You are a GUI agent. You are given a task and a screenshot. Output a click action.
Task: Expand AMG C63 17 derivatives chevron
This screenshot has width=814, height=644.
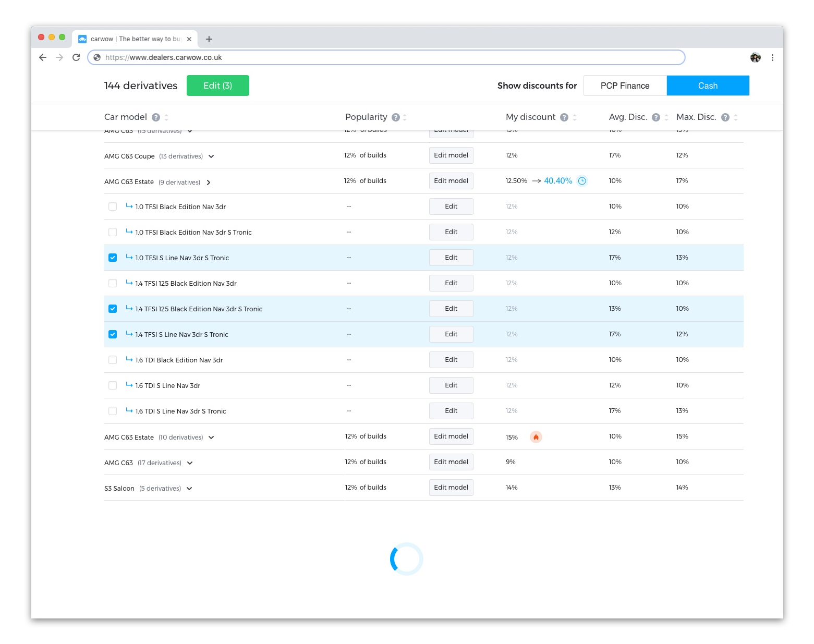click(190, 463)
